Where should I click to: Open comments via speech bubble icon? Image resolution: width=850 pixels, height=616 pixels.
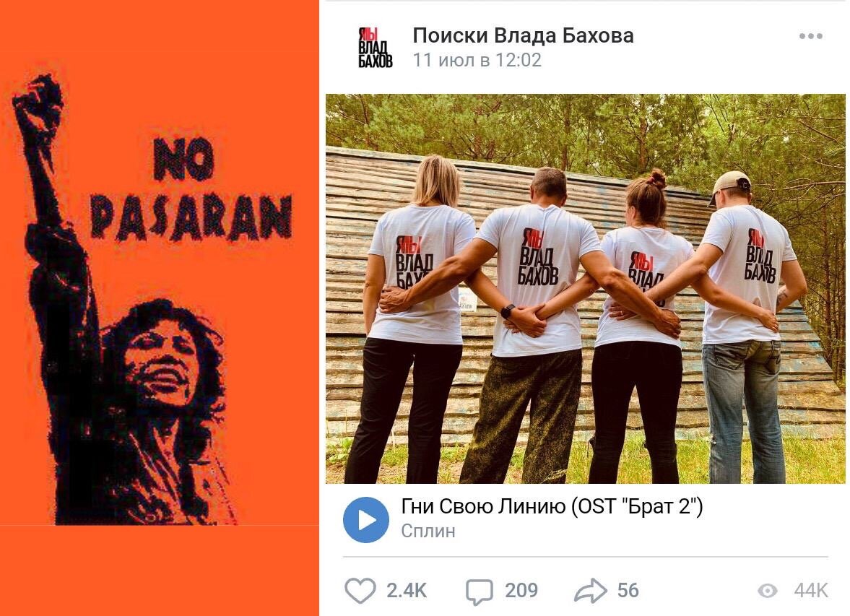point(480,591)
